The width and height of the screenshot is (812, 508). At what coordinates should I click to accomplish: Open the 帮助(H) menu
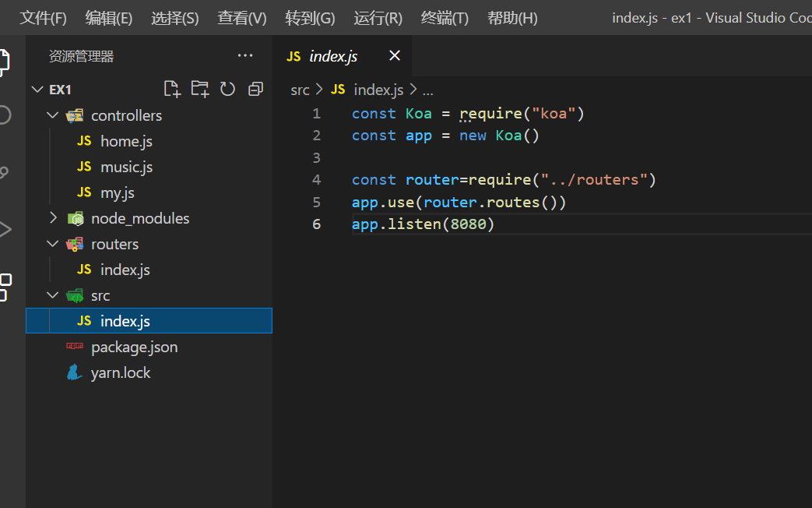tap(512, 18)
